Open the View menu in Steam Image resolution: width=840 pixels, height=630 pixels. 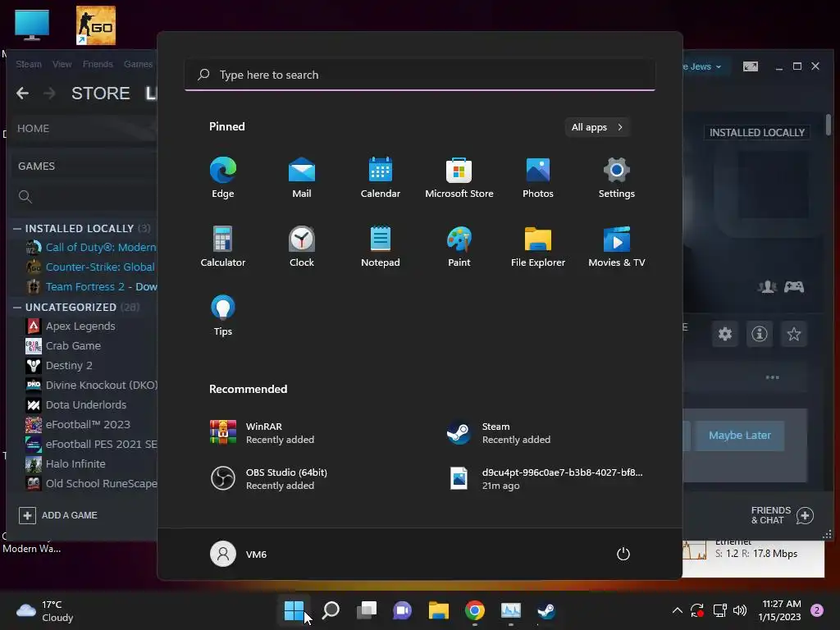[x=62, y=64]
